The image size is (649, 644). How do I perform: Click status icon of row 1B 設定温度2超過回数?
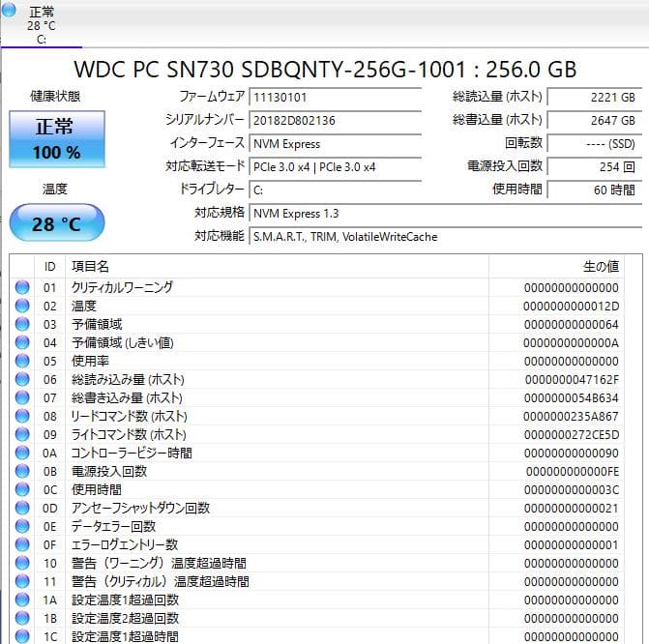pyautogui.click(x=22, y=618)
